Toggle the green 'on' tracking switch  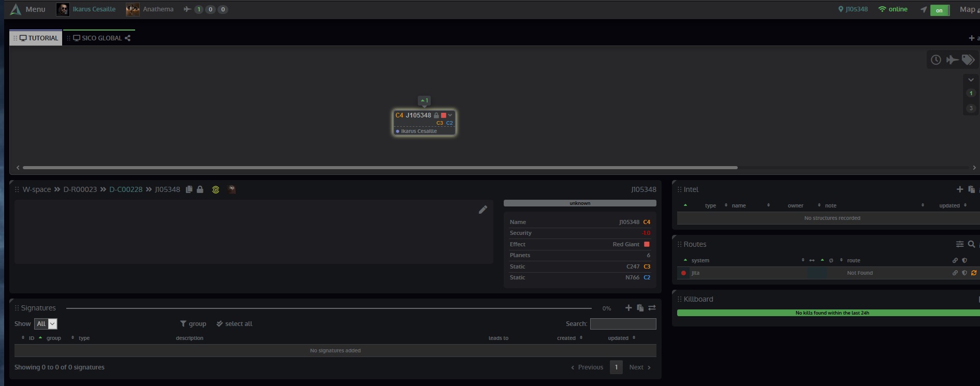coord(939,10)
